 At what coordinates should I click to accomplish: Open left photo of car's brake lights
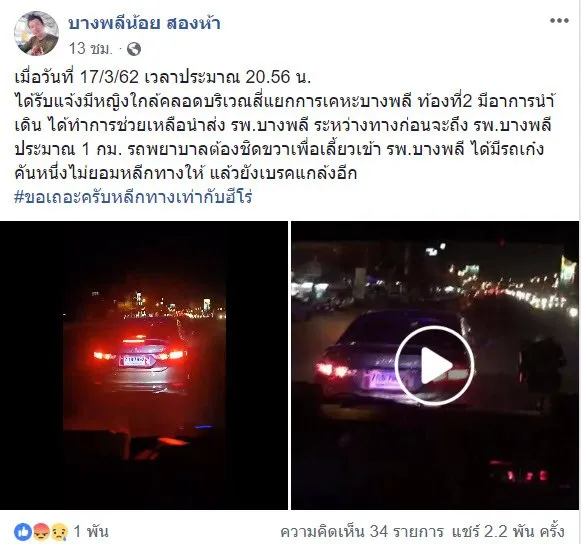pyautogui.click(x=144, y=365)
